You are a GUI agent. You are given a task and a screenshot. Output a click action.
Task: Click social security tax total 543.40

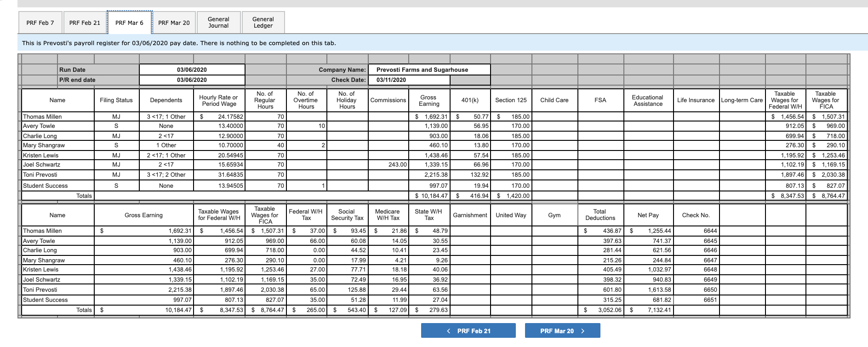[x=347, y=310]
